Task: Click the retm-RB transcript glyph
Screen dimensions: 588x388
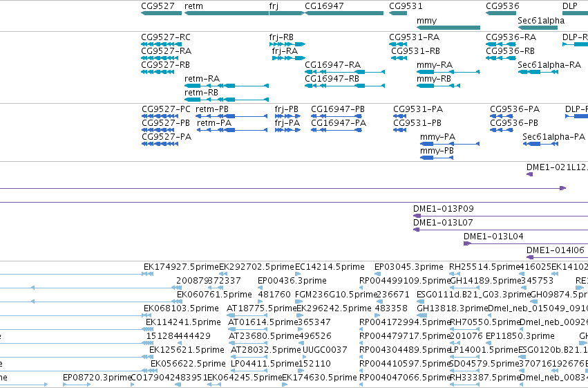Action: click(x=227, y=100)
